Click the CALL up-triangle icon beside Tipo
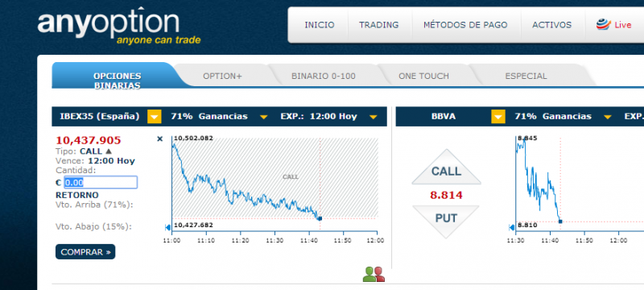The height and width of the screenshot is (290, 644). tap(109, 151)
